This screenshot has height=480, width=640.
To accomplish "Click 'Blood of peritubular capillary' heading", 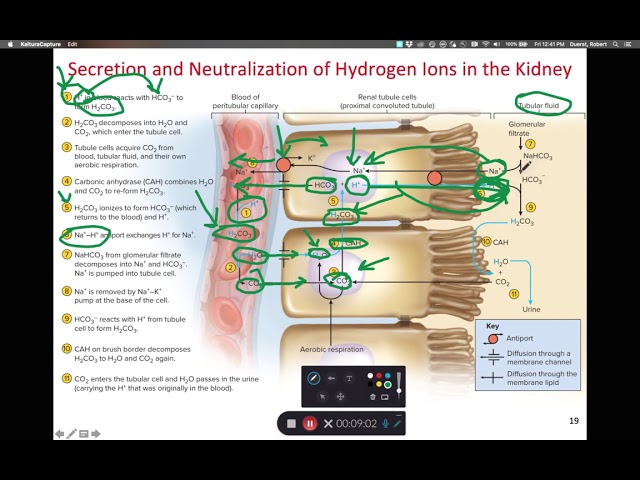I will click(245, 101).
